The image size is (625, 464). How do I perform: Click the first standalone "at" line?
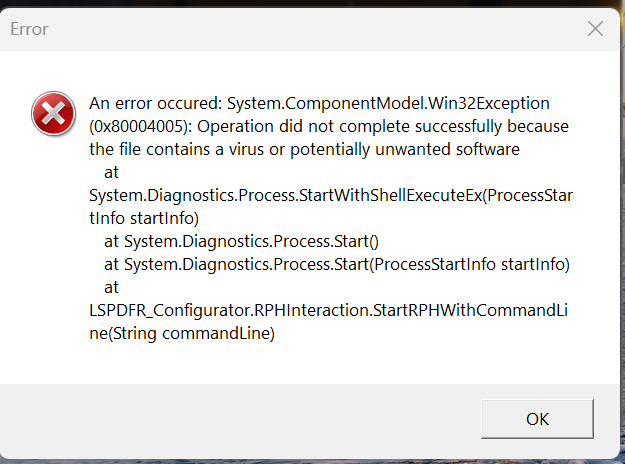click(111, 172)
